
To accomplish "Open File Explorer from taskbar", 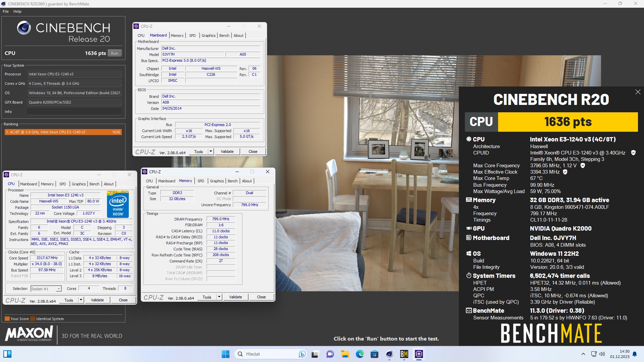I will pyautogui.click(x=345, y=354).
